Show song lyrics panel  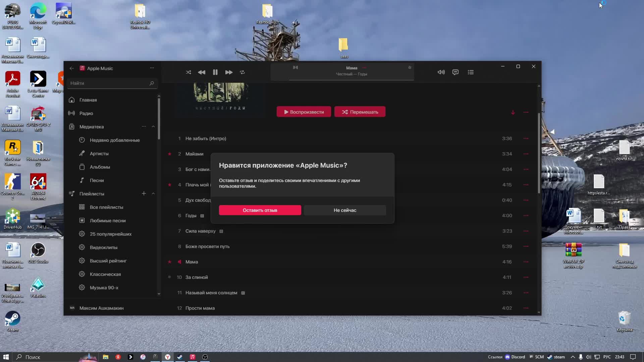coord(455,72)
